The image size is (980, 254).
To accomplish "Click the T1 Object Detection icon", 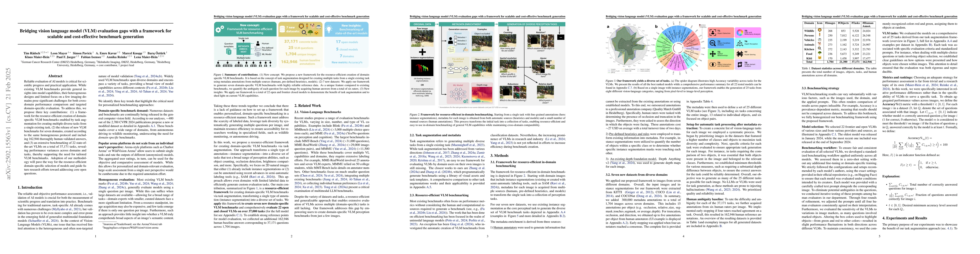I will (x=713, y=32).
